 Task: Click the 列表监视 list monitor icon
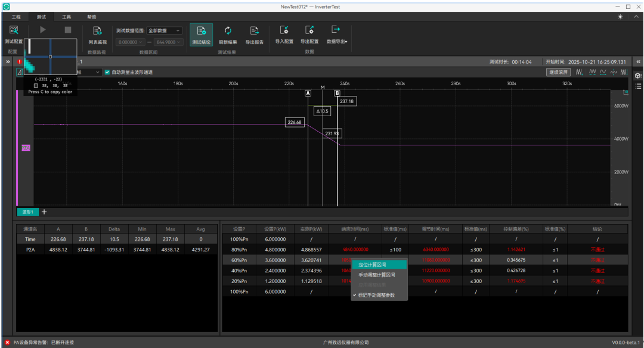[x=97, y=30]
